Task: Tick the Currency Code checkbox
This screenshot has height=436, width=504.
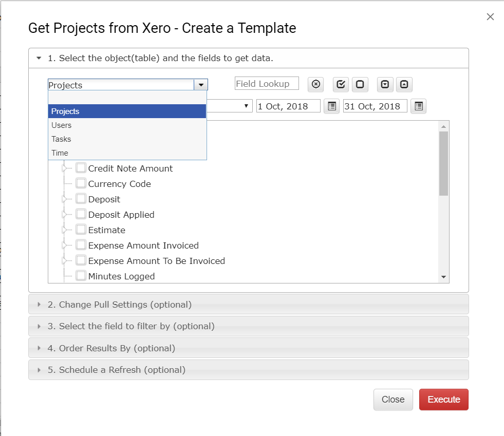Action: pos(81,183)
